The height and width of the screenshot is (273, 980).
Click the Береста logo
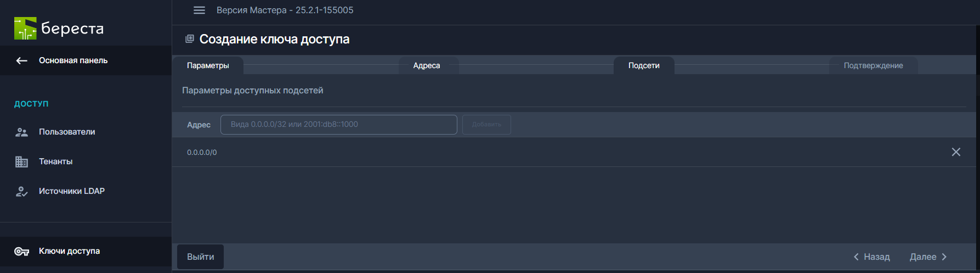(x=58, y=28)
